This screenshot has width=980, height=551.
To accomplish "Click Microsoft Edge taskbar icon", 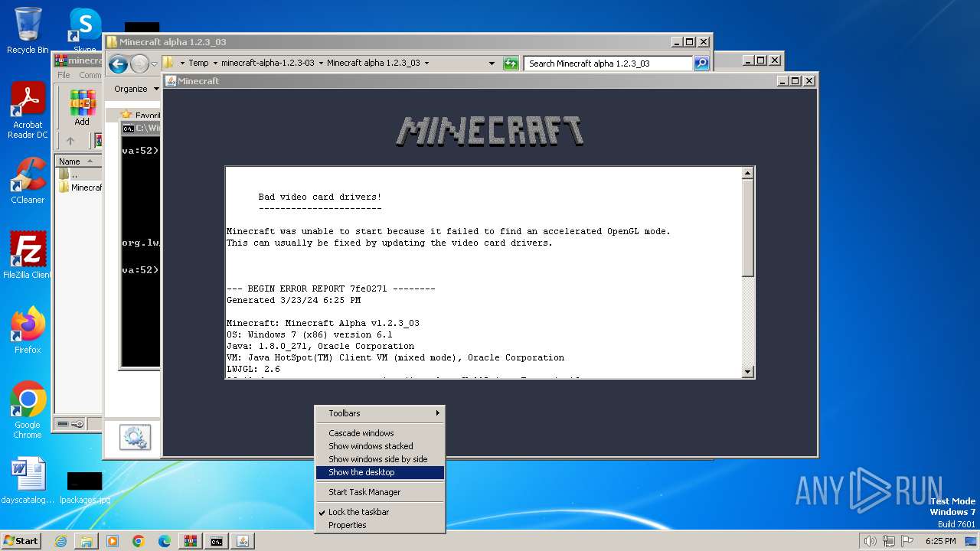I will pos(165,541).
